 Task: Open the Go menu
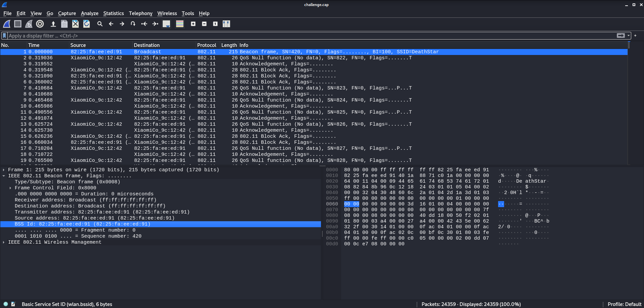click(x=50, y=13)
